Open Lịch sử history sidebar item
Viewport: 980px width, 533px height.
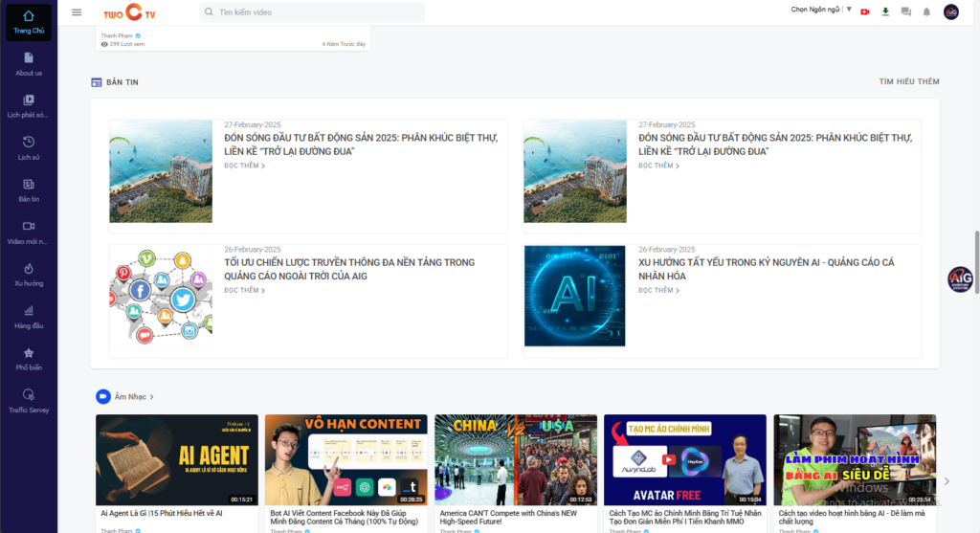pyautogui.click(x=29, y=148)
